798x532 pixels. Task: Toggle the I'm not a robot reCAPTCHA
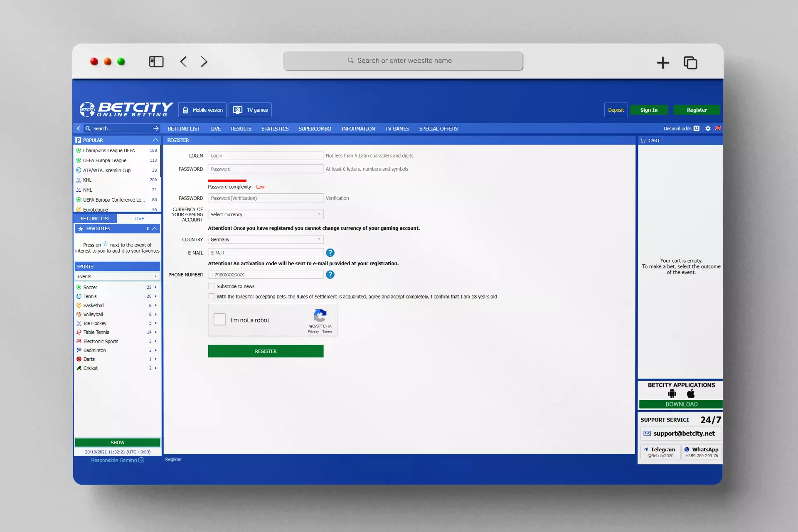(x=220, y=320)
